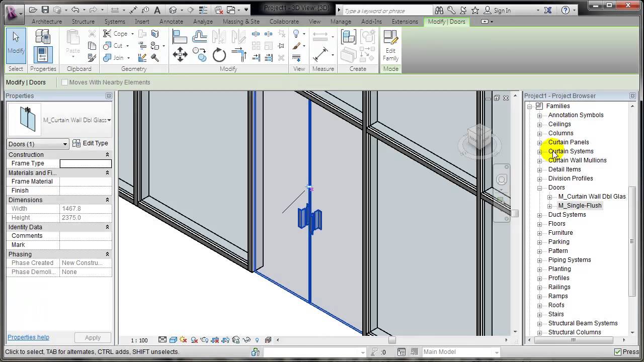
Task: Collapse the Construction properties group
Action: 107,155
